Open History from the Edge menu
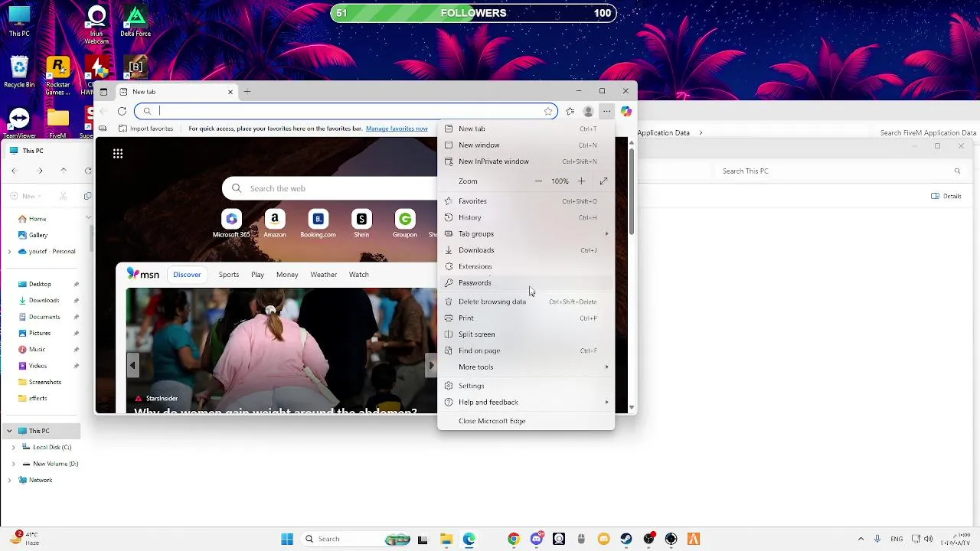This screenshot has width=980, height=551. (x=525, y=217)
